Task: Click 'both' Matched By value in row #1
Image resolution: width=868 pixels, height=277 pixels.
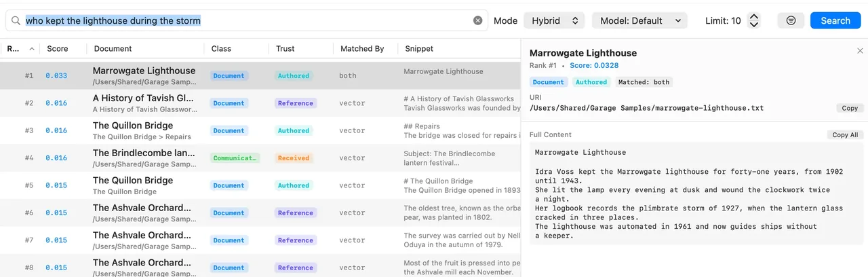Action: (348, 75)
